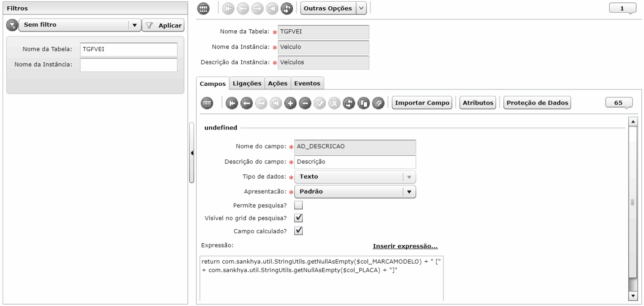Expand the Sem filtro dropdown
This screenshot has width=644, height=306.
point(135,25)
